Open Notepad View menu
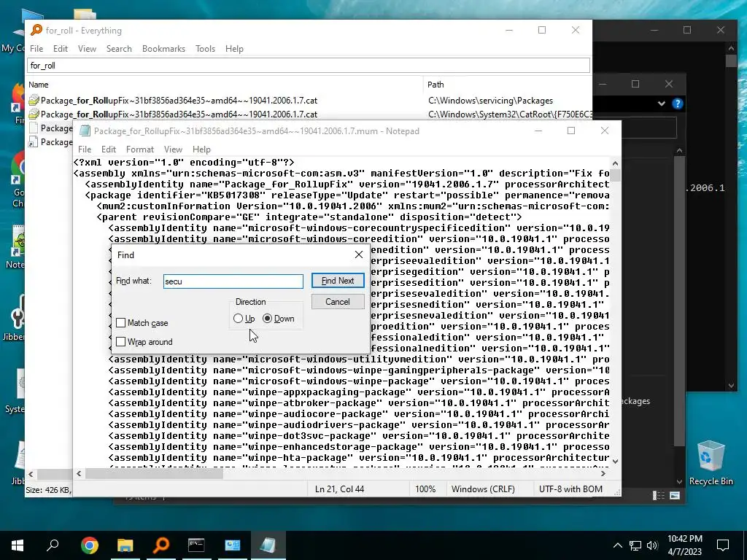 [x=173, y=149]
